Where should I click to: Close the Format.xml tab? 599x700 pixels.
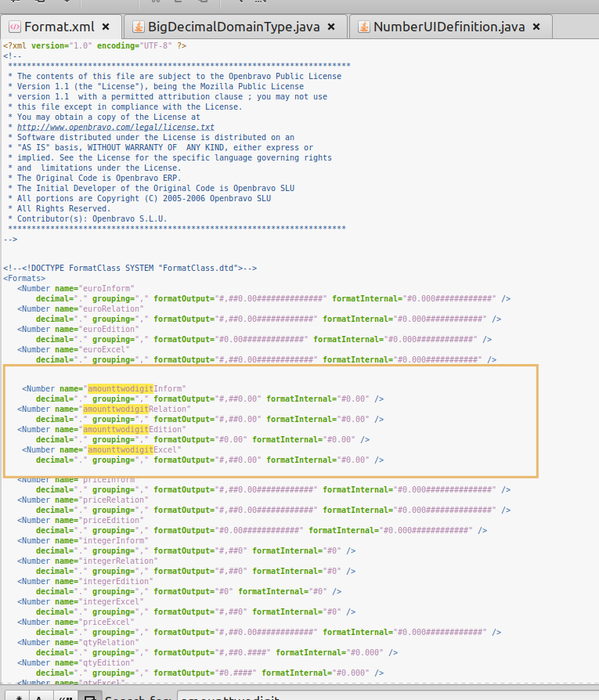106,27
